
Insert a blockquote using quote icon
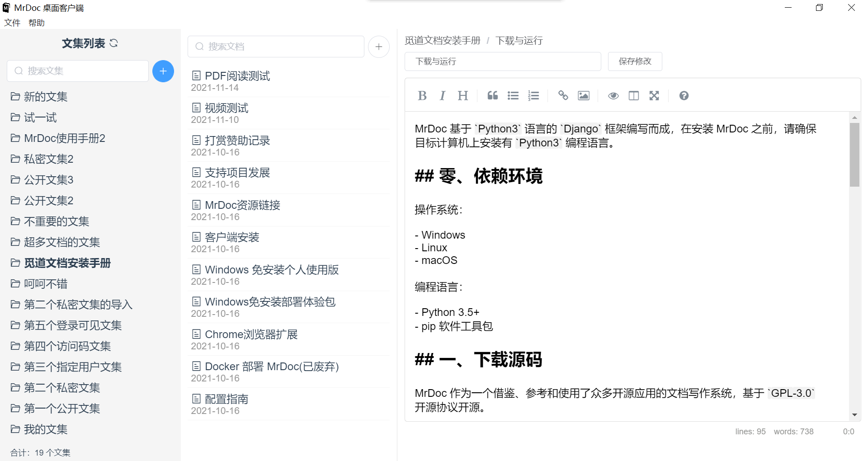point(492,96)
